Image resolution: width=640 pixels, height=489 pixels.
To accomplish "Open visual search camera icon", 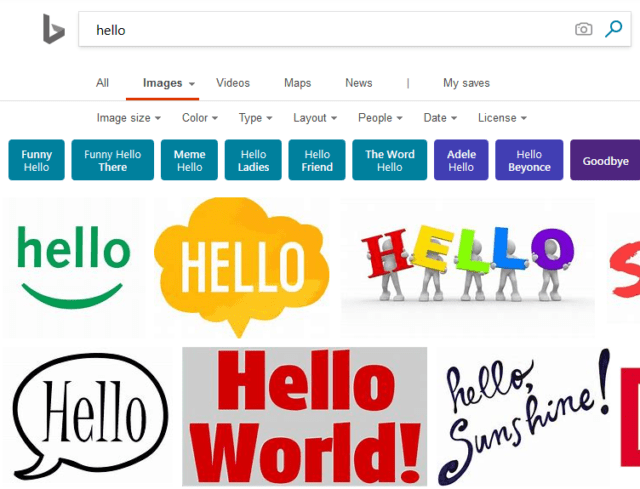I will click(584, 29).
